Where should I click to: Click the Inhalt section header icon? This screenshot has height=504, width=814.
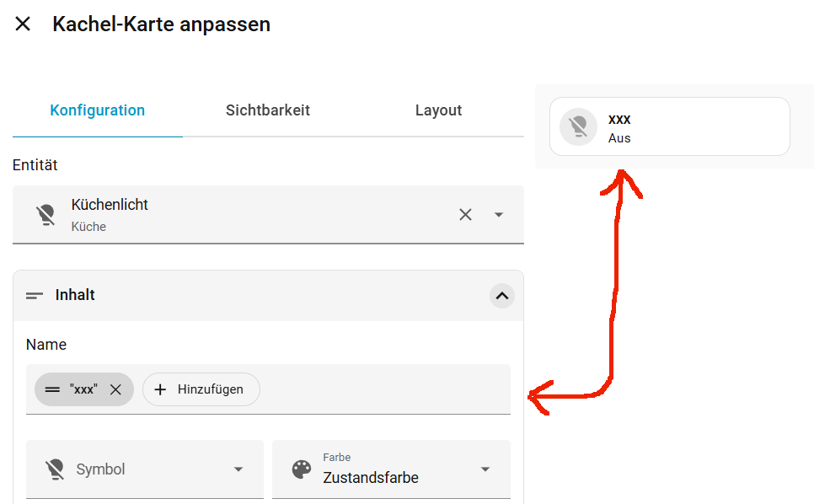35,295
